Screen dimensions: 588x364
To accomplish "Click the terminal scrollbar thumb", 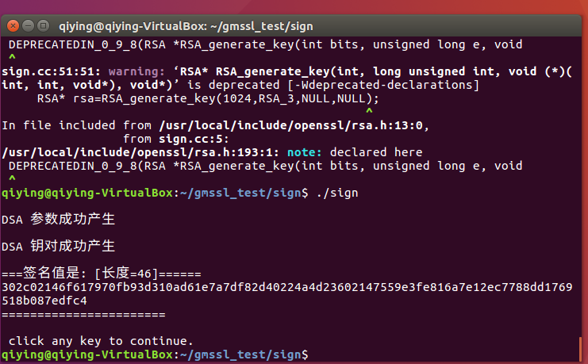I will coord(579,347).
